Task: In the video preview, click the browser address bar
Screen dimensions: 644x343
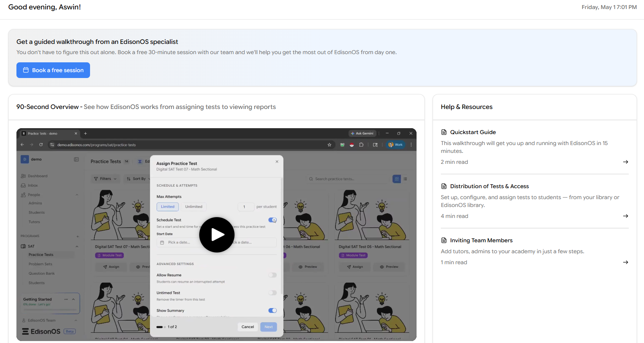Action: click(191, 145)
